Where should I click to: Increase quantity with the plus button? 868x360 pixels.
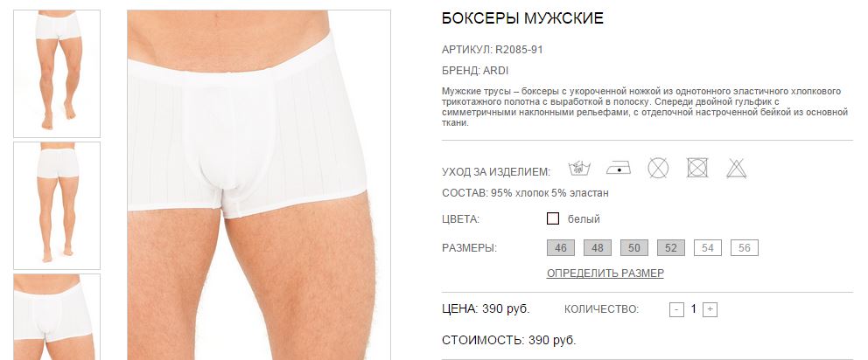710,309
